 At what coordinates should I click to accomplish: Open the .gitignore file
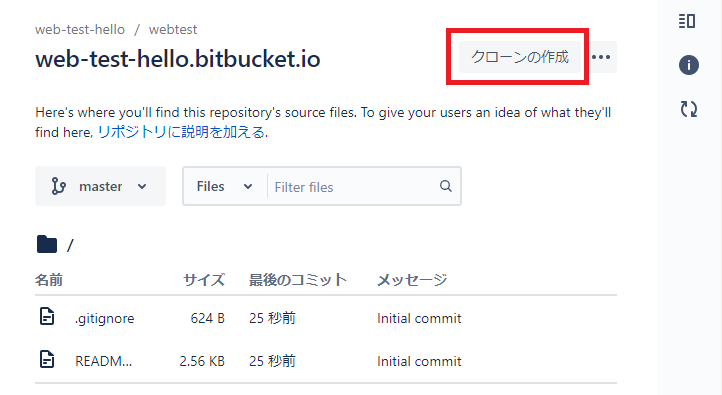tap(105, 318)
